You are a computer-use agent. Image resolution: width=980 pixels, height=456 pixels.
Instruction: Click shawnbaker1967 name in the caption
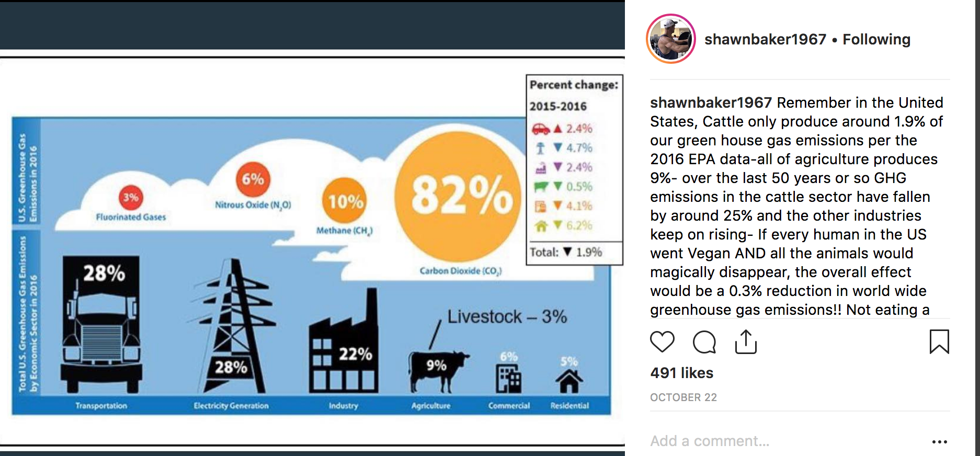tap(711, 102)
